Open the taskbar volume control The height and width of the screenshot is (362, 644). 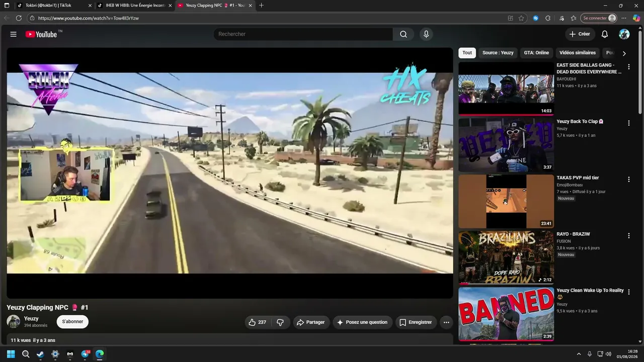(x=608, y=354)
